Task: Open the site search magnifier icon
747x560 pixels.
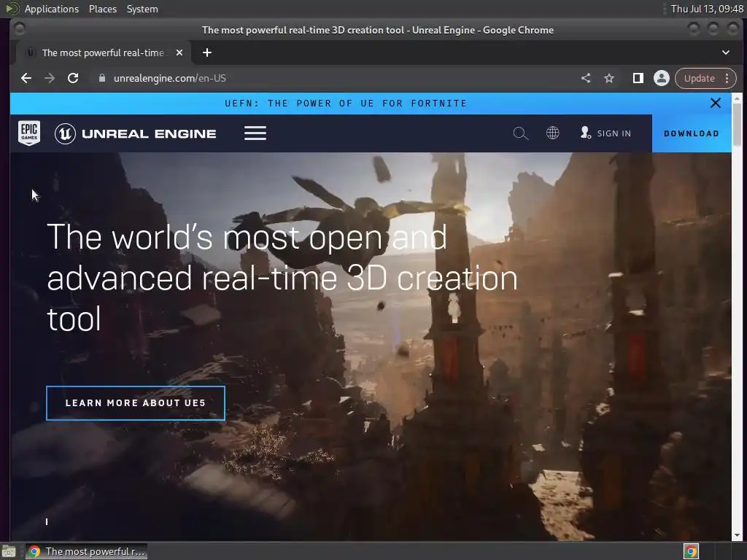Action: [521, 133]
